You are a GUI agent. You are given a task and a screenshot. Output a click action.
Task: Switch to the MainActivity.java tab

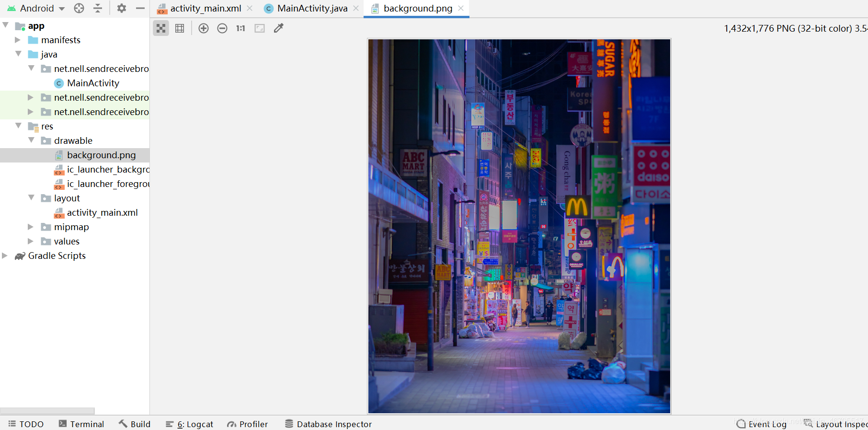(x=312, y=8)
